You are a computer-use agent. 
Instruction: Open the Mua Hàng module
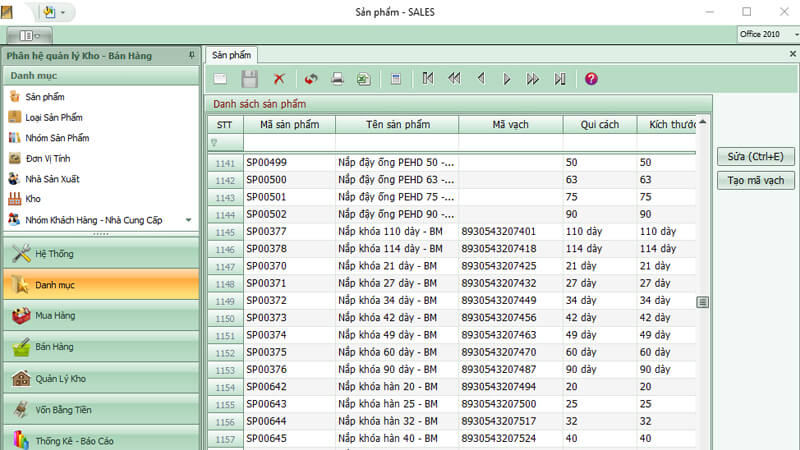[101, 316]
